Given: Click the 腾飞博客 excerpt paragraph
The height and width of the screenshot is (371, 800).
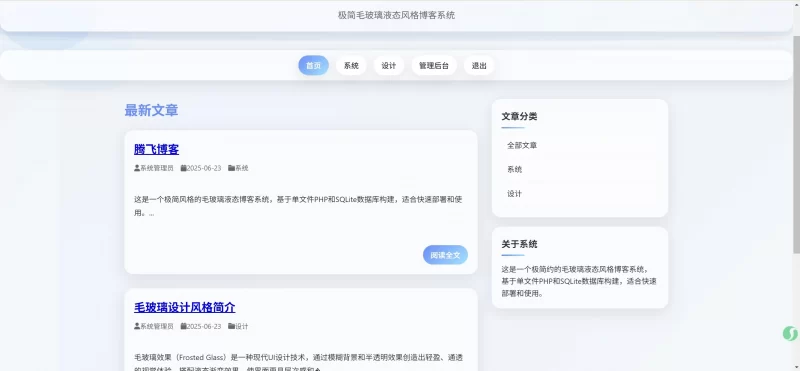Looking at the screenshot, I should pos(298,206).
